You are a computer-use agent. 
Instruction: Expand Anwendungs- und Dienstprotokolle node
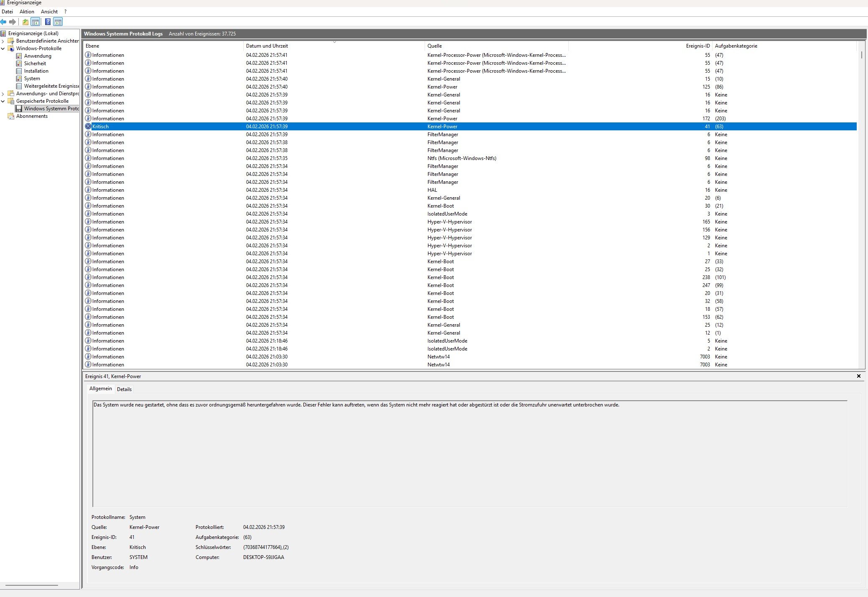tap(3, 94)
